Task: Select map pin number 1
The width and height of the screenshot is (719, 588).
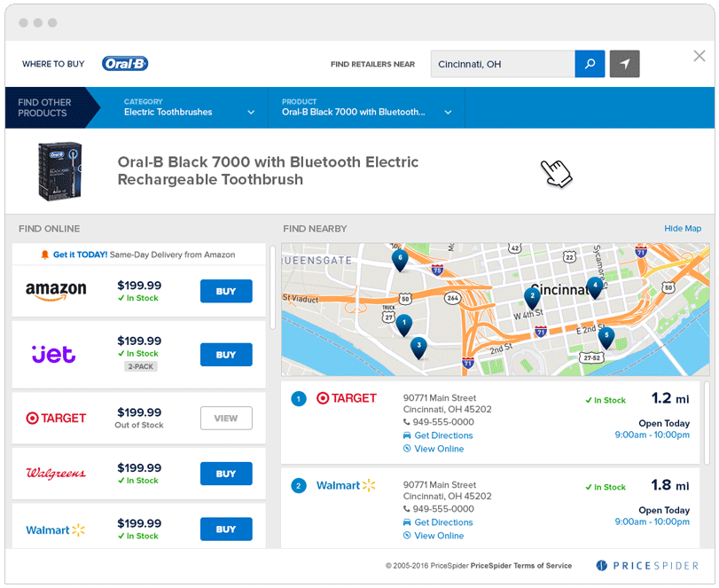Action: 404,325
